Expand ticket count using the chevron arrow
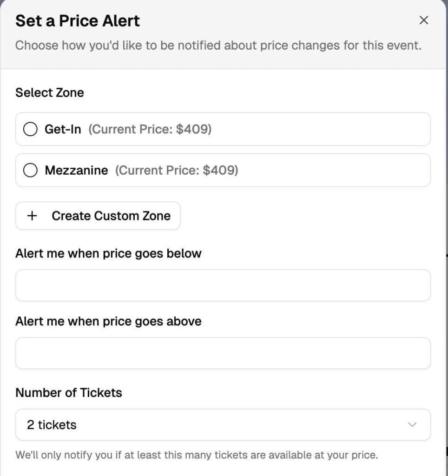The height and width of the screenshot is (476, 448). tap(412, 425)
